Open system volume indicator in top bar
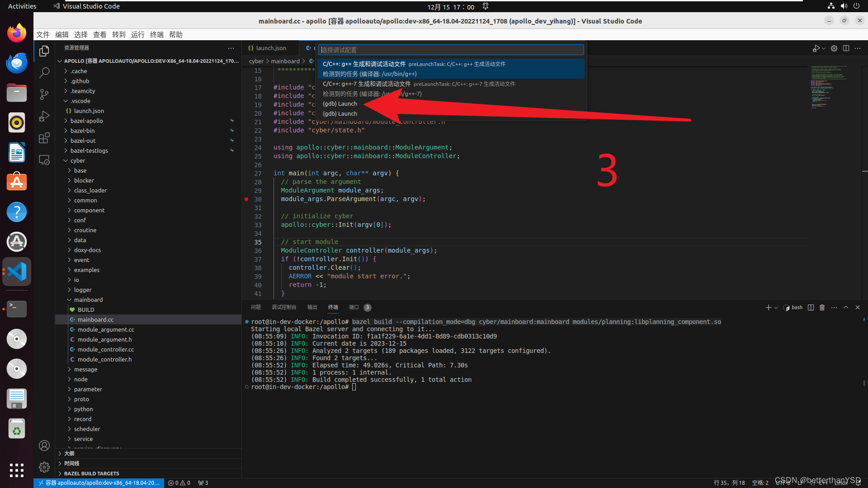This screenshot has height=488, width=868. (844, 6)
